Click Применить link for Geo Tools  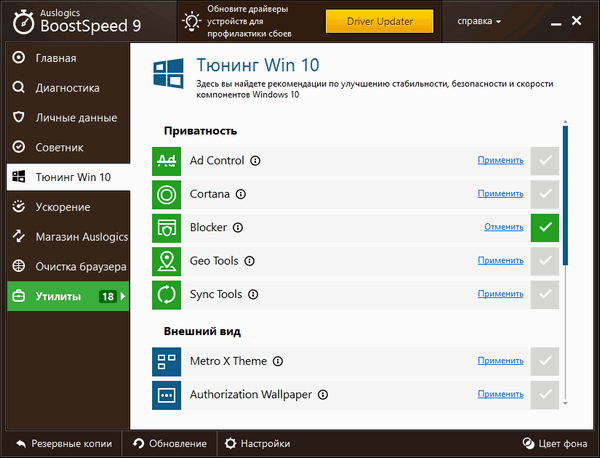click(501, 261)
